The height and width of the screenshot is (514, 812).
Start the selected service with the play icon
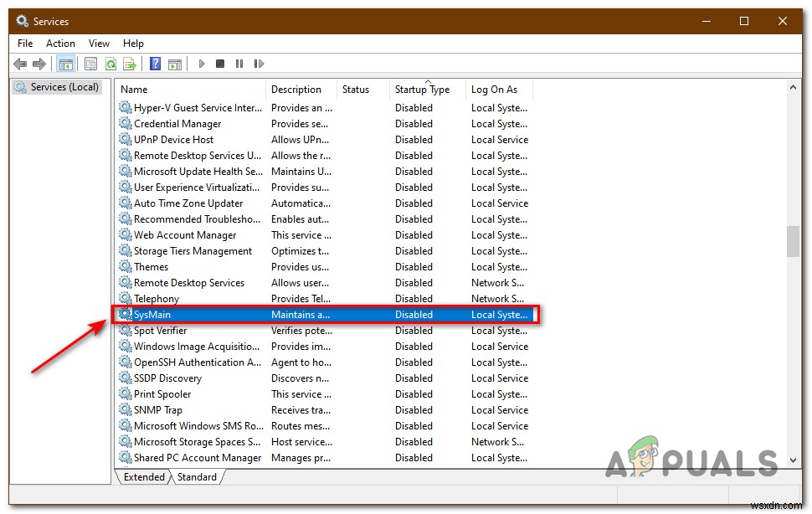click(x=201, y=63)
